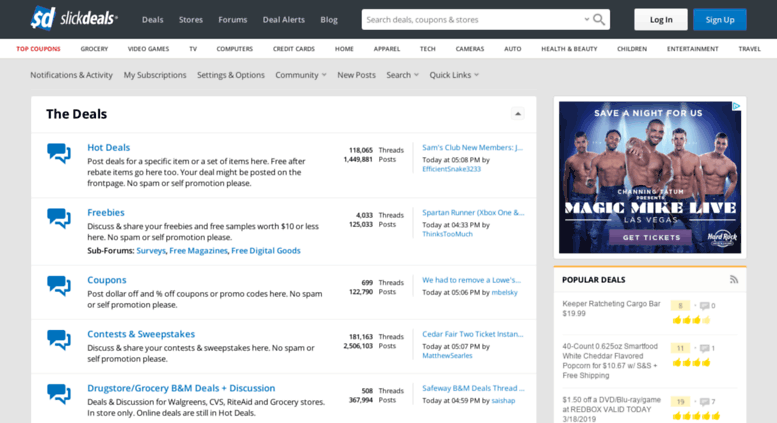Go to Forums in header
Viewport: 777px width, 423px height.
click(x=233, y=20)
